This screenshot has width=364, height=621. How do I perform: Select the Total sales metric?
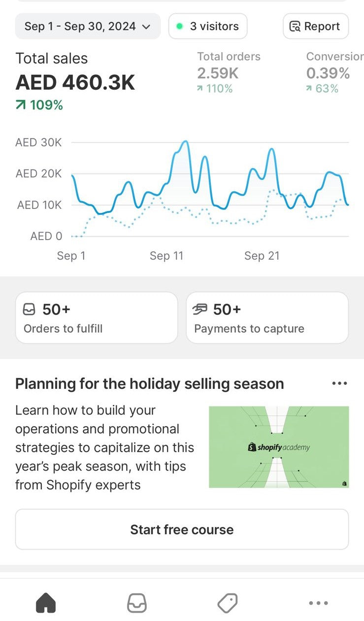point(75,81)
